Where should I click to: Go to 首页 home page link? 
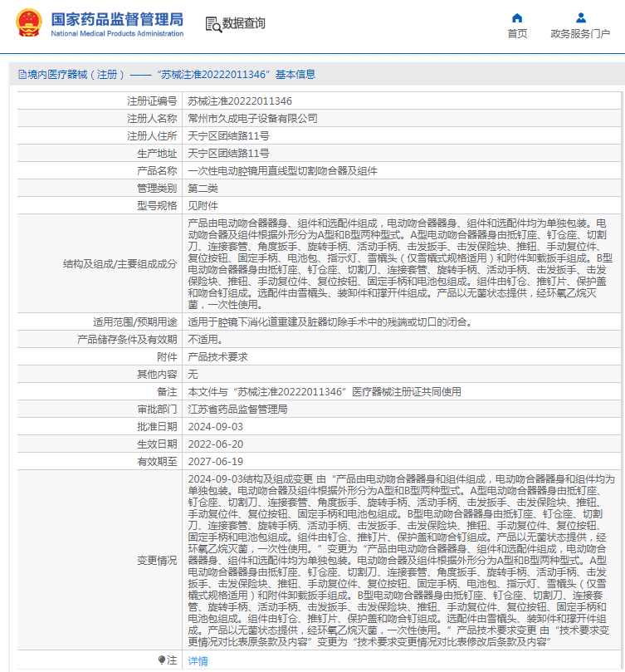(517, 34)
